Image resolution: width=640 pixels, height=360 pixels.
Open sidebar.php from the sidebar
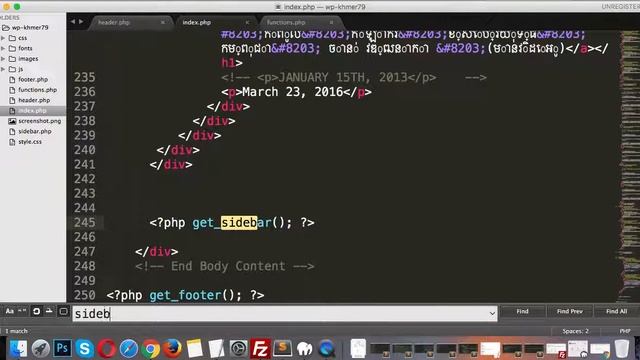point(35,131)
